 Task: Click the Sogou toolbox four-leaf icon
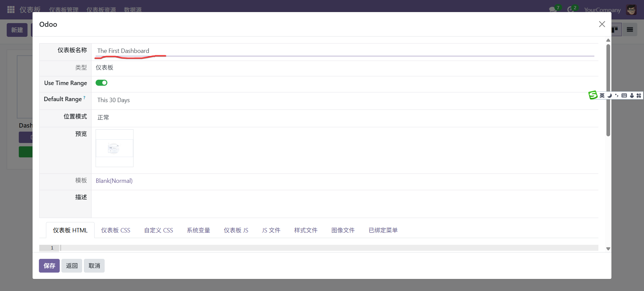pyautogui.click(x=639, y=95)
